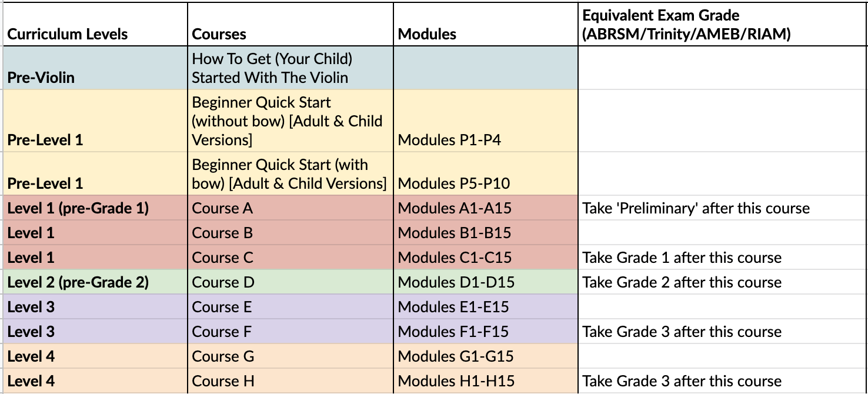Click the 'Pre-Violin' level cell

pyautogui.click(x=94, y=68)
